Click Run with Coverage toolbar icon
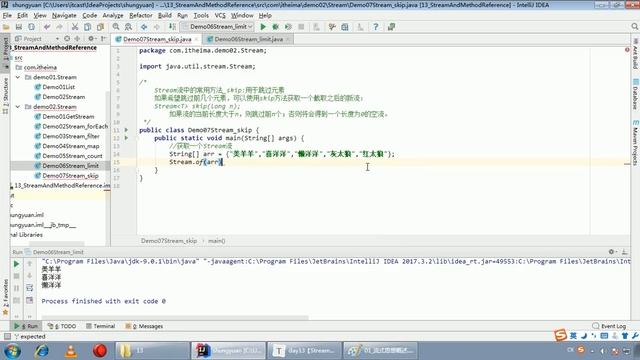This screenshot has width=640, height=360. click(288, 27)
